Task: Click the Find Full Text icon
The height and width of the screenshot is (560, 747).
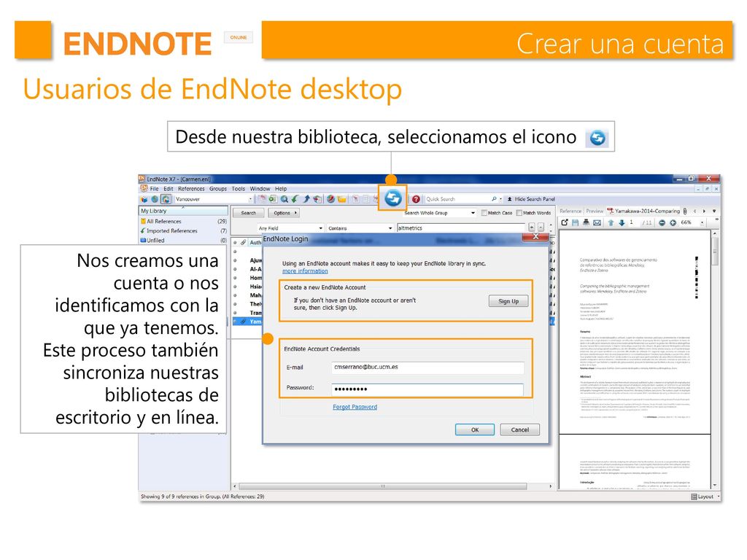Action: tap(317, 199)
